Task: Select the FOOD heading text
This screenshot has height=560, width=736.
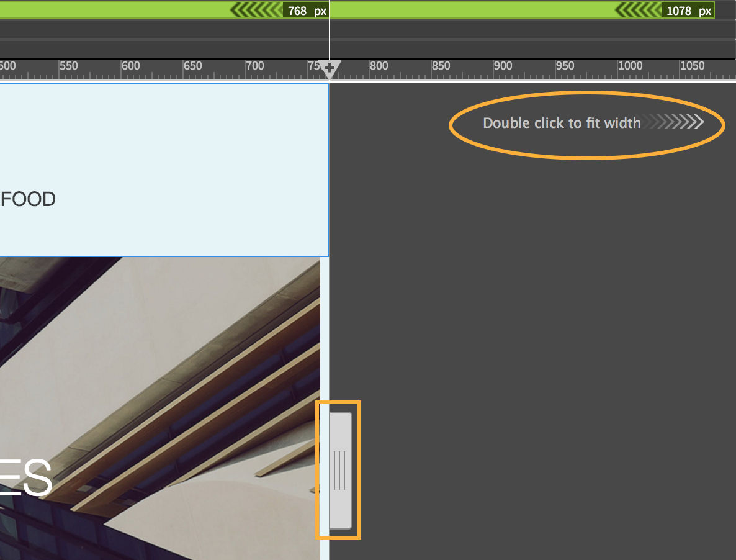Action: [x=28, y=199]
